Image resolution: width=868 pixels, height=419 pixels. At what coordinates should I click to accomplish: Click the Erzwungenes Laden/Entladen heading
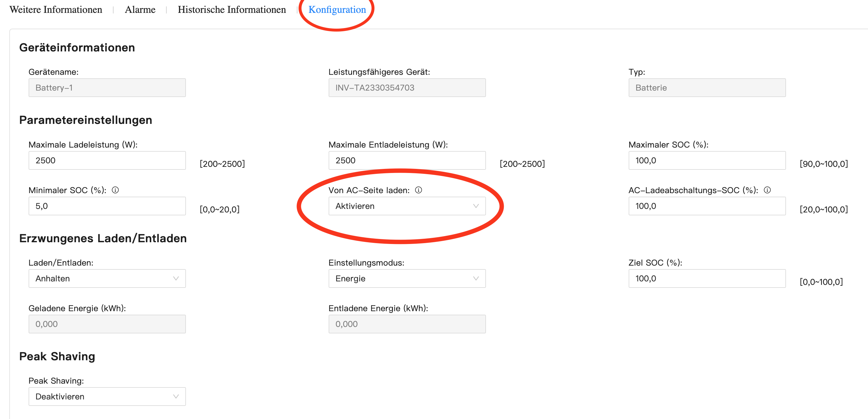tap(103, 238)
